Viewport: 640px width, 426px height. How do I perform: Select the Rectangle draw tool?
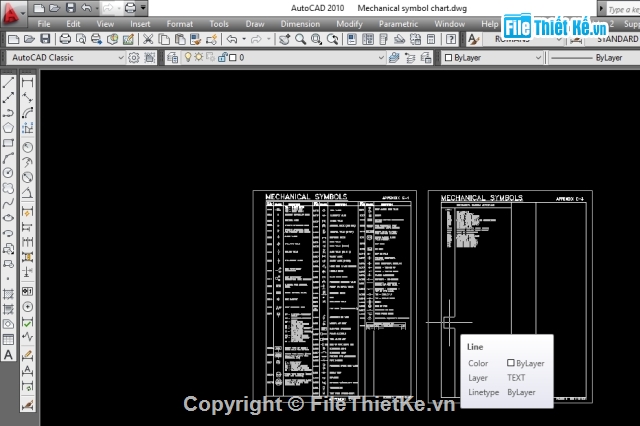(9, 143)
